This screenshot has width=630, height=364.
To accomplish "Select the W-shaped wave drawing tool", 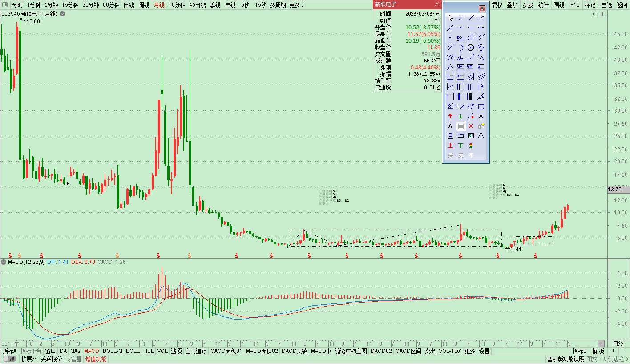I will tap(450, 57).
